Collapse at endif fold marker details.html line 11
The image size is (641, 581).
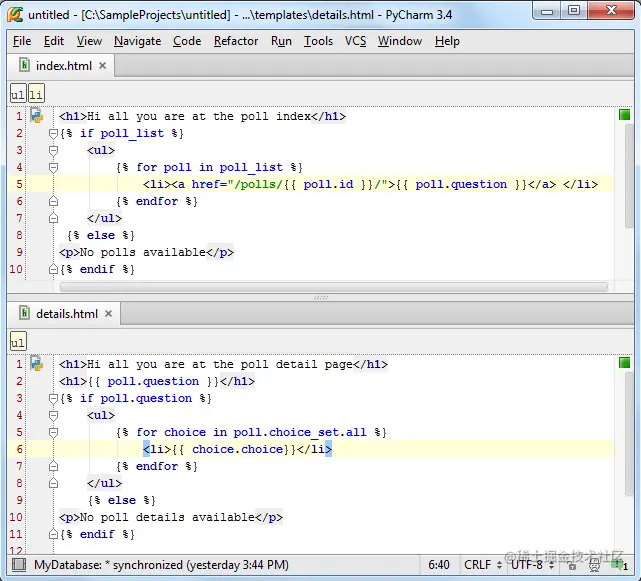(x=53, y=534)
